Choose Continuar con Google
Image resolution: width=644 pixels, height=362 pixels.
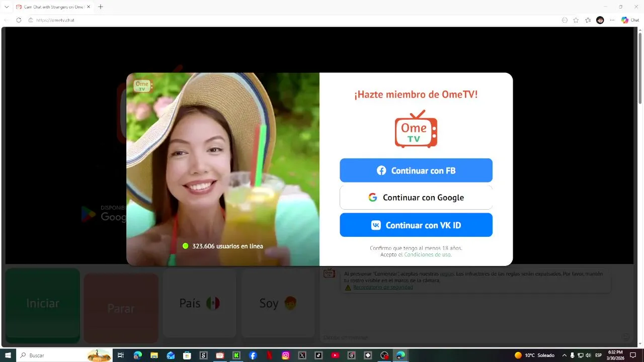(x=416, y=198)
